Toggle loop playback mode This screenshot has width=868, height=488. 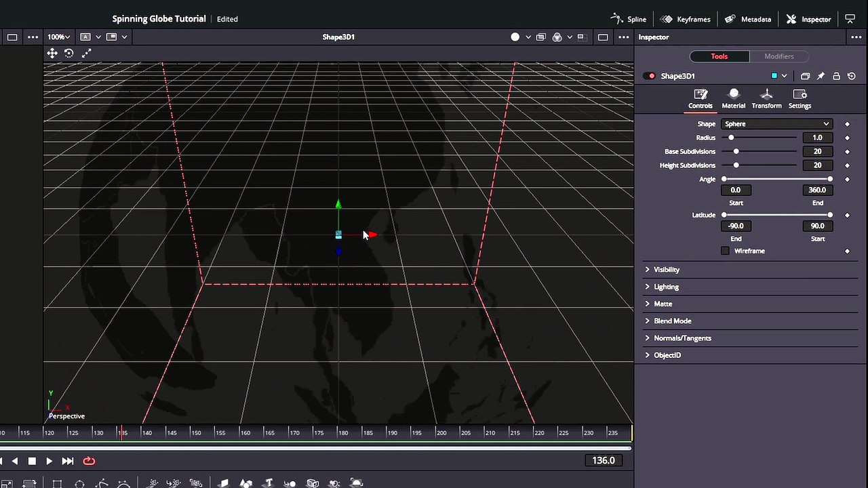(x=89, y=461)
